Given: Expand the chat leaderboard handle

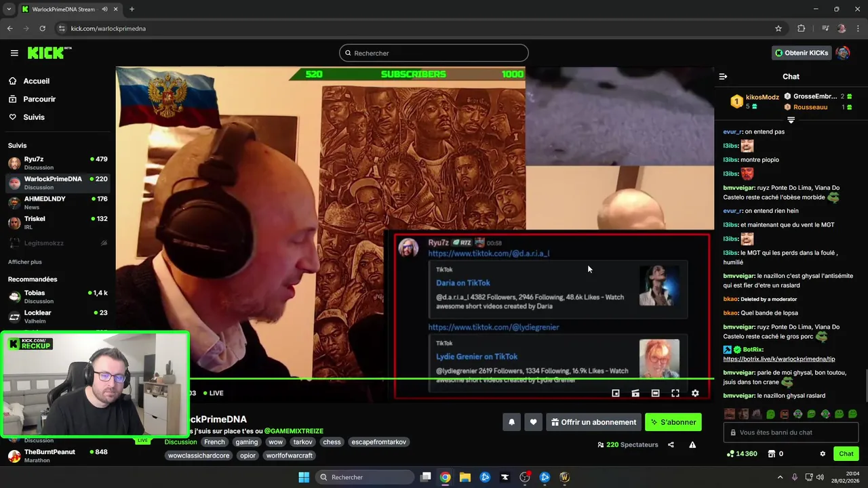Looking at the screenshot, I should pos(791,120).
